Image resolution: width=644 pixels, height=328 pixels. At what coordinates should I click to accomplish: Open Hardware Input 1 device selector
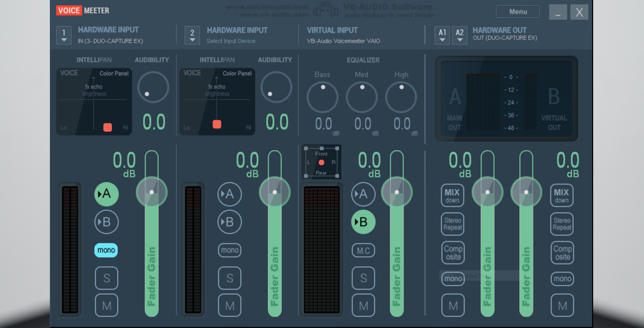click(64, 35)
